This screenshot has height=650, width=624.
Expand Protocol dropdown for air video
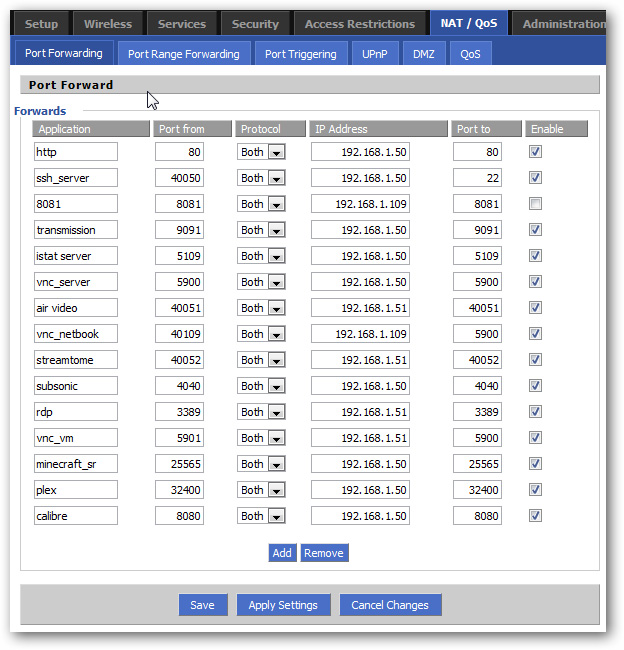[x=261, y=308]
